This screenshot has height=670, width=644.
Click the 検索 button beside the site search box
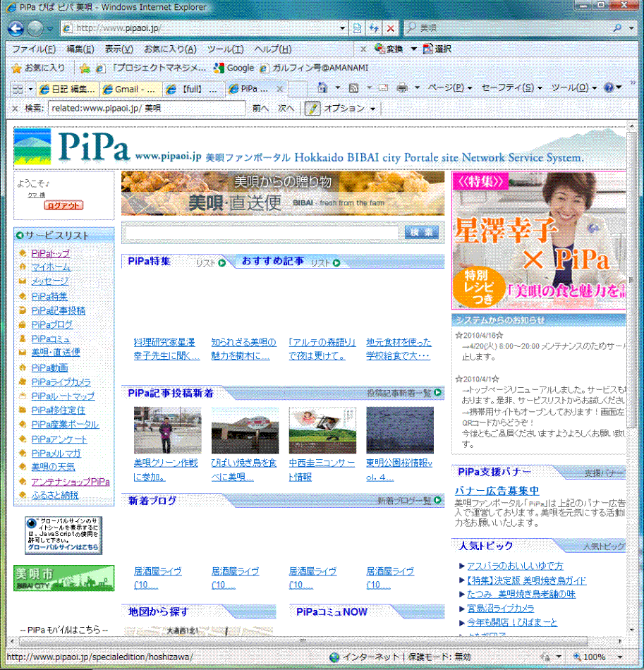pyautogui.click(x=421, y=233)
